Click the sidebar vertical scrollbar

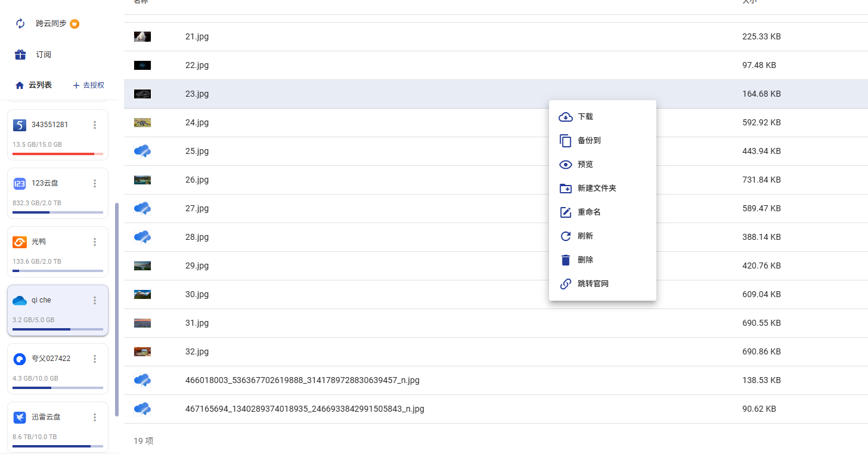[x=117, y=310]
